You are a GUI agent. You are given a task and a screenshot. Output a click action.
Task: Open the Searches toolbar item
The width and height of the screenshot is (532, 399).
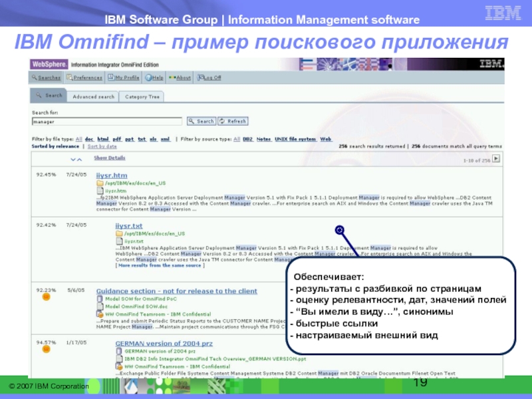(47, 78)
